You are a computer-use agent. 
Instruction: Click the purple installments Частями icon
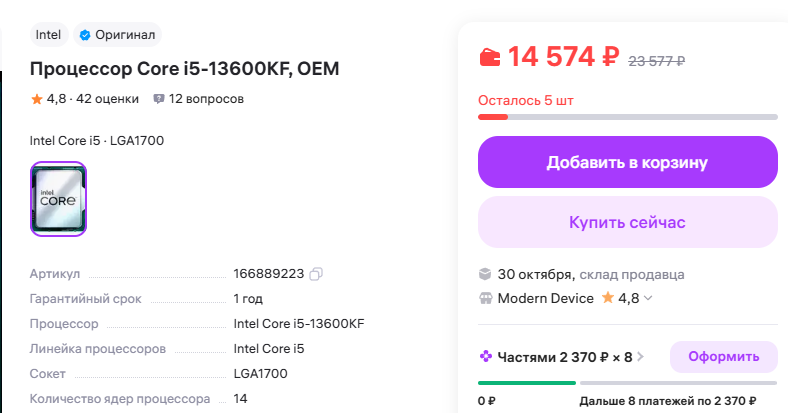click(485, 355)
